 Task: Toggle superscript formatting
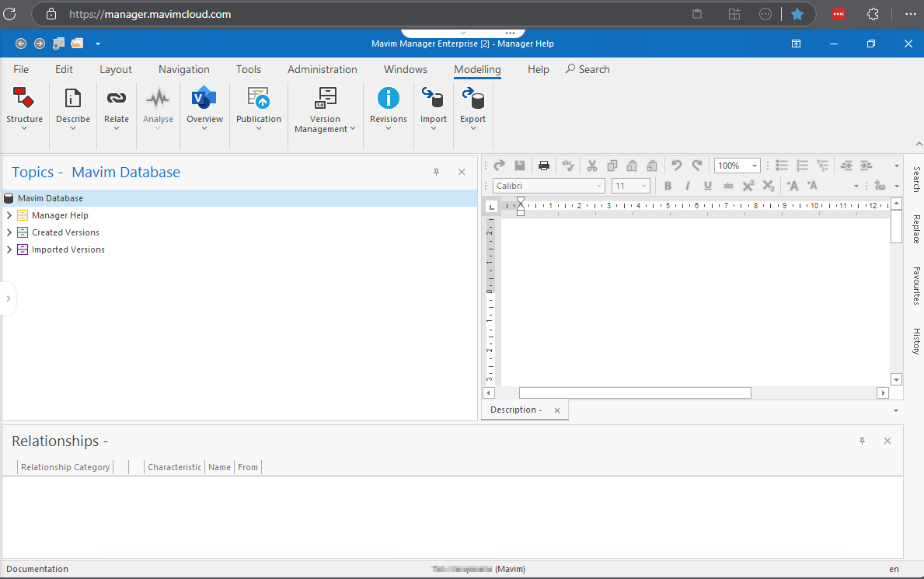coord(748,186)
